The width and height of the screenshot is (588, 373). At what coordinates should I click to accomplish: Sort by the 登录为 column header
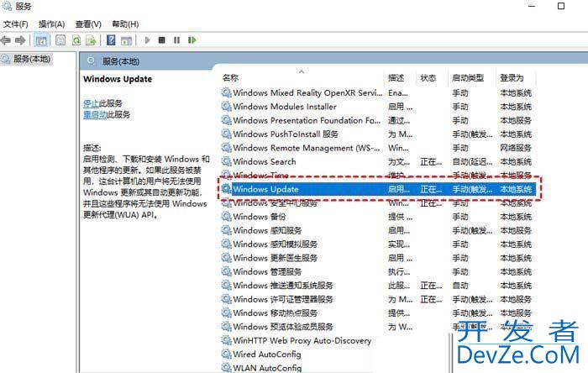click(512, 77)
